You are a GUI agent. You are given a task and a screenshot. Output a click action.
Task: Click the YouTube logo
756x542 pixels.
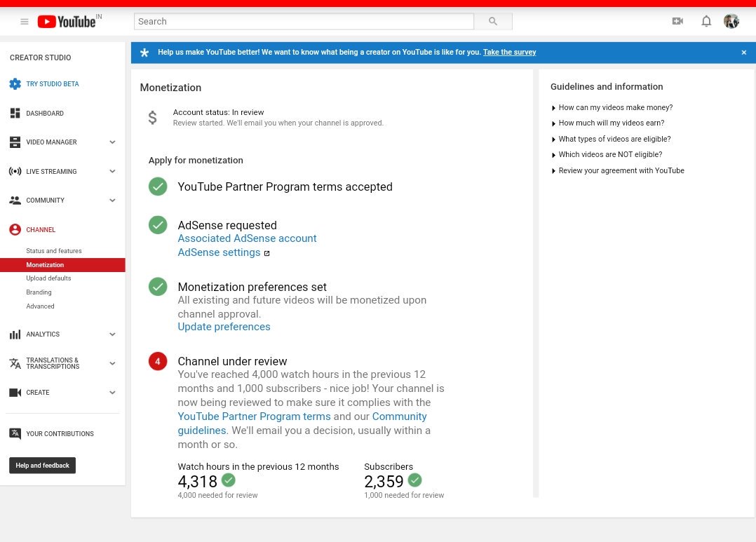(67, 22)
